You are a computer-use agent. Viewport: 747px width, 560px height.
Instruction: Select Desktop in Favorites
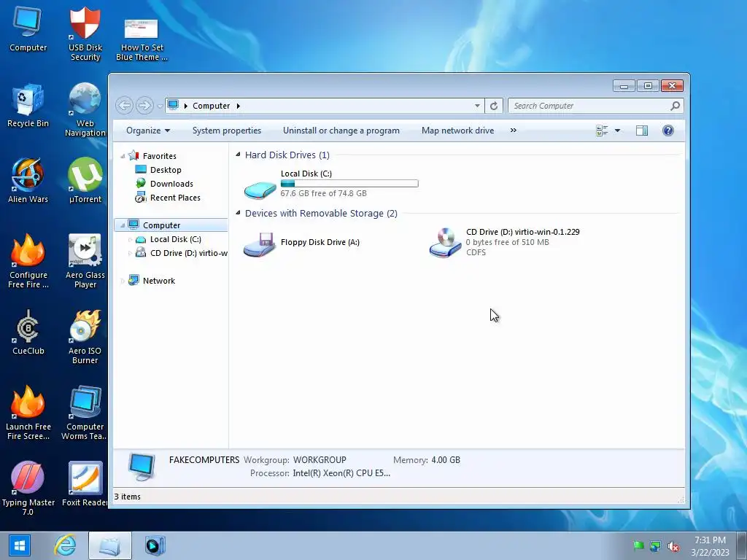[165, 170]
